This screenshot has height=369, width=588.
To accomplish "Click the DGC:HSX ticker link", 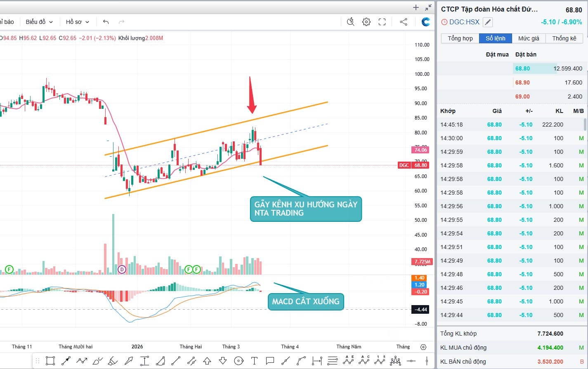I will 464,22.
